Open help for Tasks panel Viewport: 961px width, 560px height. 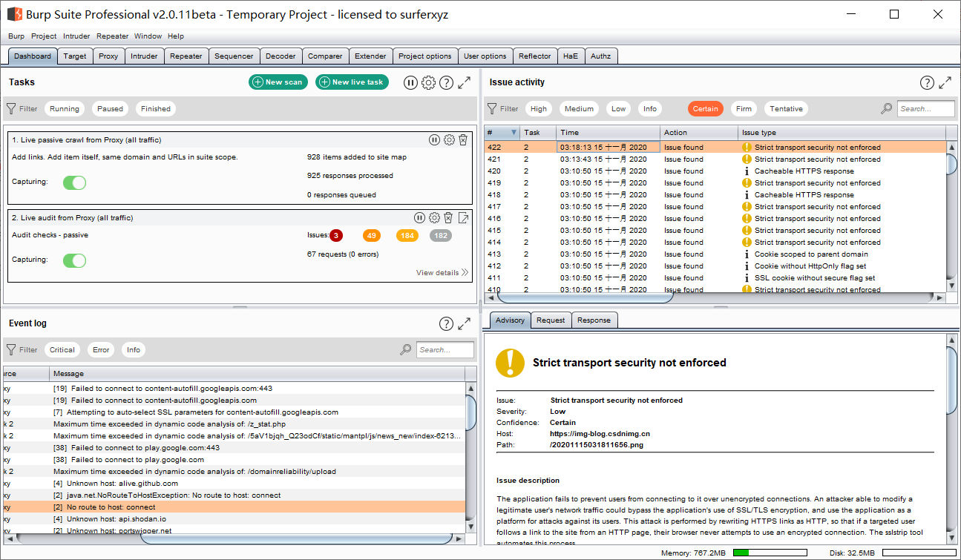[x=446, y=82]
